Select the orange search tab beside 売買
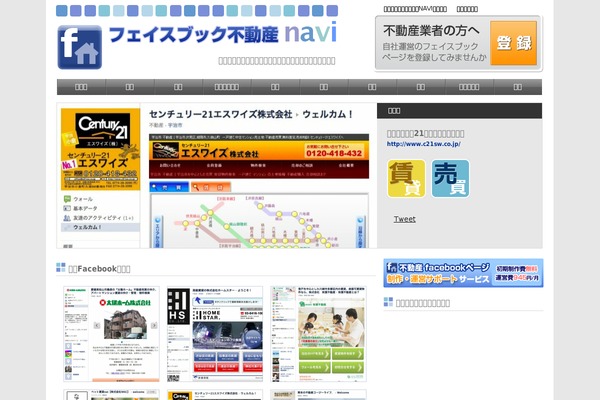This screenshot has height=400, width=600. pyautogui.click(x=211, y=187)
